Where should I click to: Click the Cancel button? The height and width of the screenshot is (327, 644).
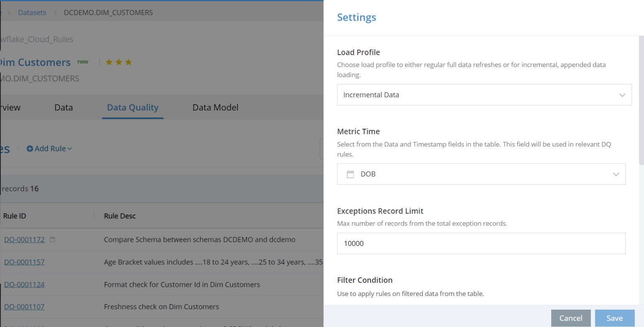pyautogui.click(x=571, y=318)
